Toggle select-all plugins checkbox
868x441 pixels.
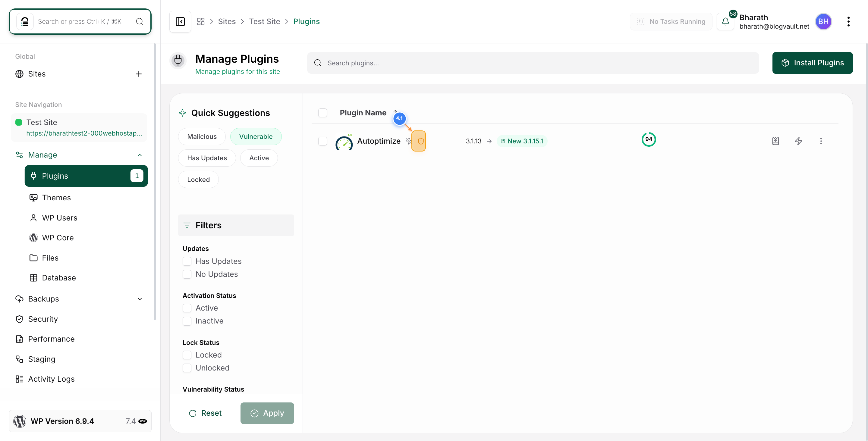coord(322,113)
